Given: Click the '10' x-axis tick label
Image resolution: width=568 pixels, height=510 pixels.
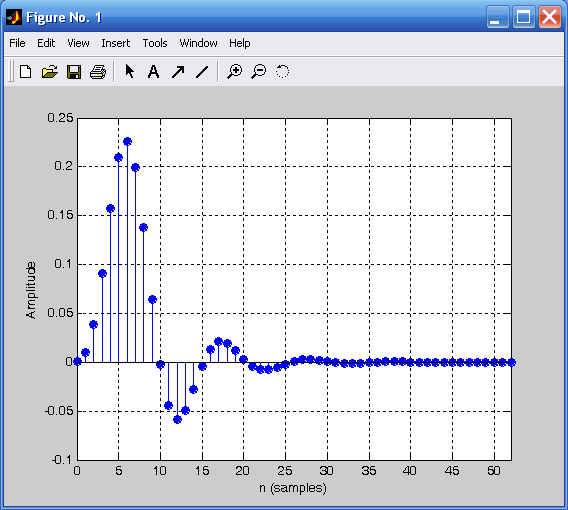Looking at the screenshot, I should pos(160,471).
